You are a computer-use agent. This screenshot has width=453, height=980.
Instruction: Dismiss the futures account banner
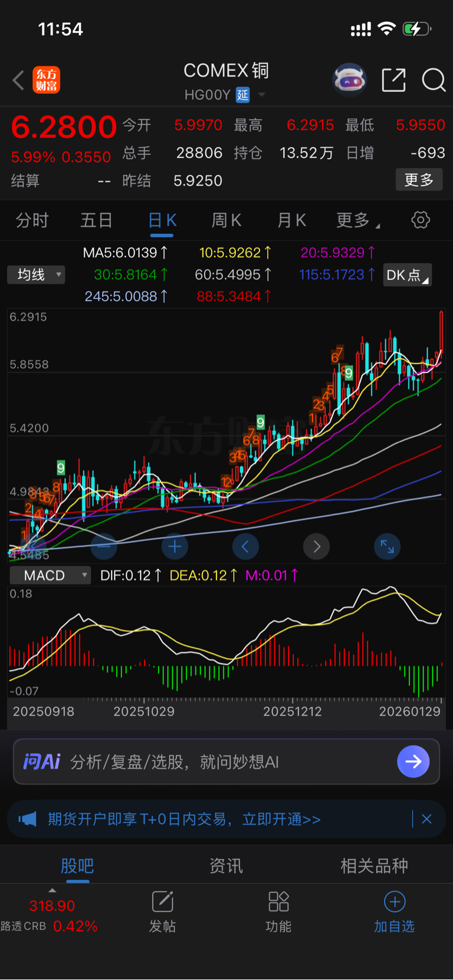[426, 819]
